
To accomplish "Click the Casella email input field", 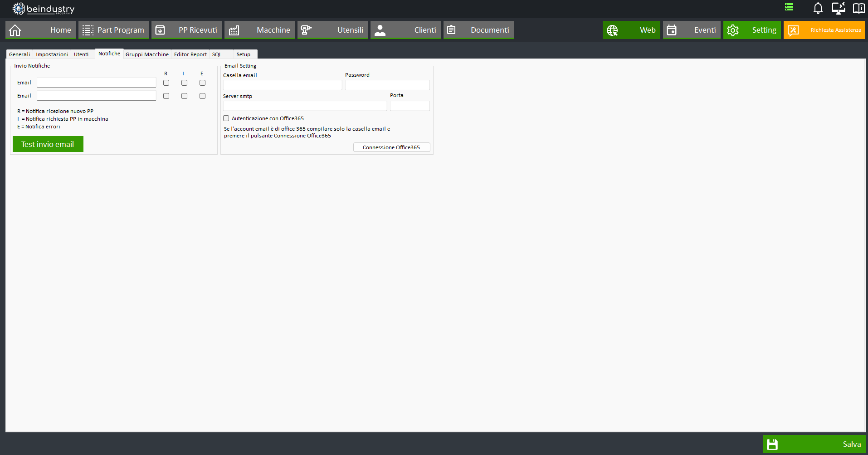I will click(283, 85).
